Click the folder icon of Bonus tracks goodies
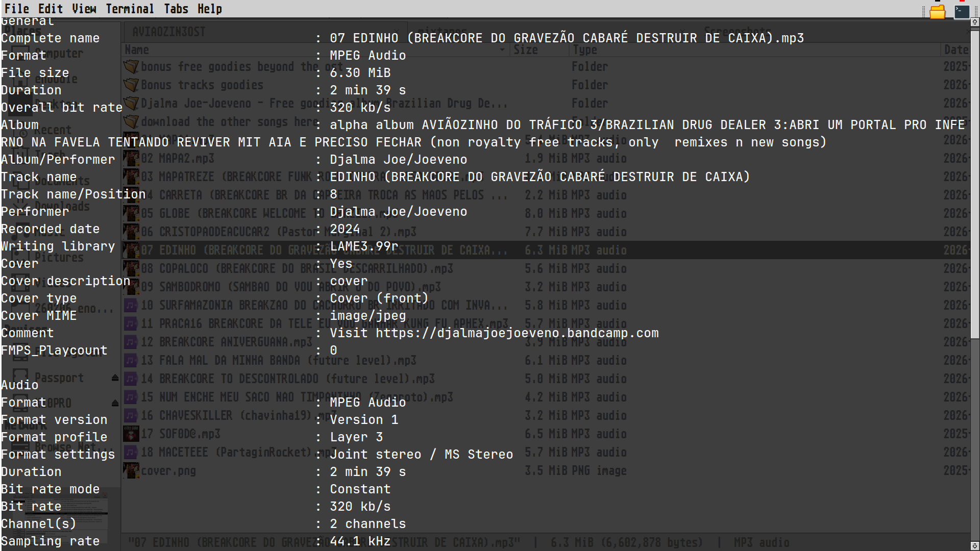Screen dimensions: 980x551 131,85
